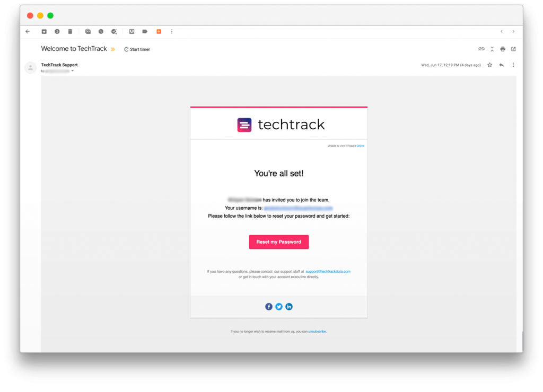Mark email as unread

[88, 31]
